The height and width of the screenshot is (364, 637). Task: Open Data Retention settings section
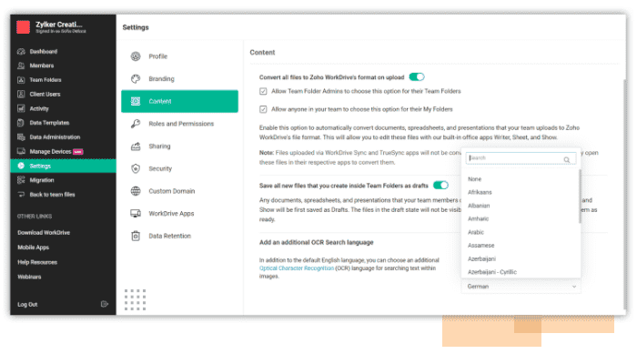point(179,236)
